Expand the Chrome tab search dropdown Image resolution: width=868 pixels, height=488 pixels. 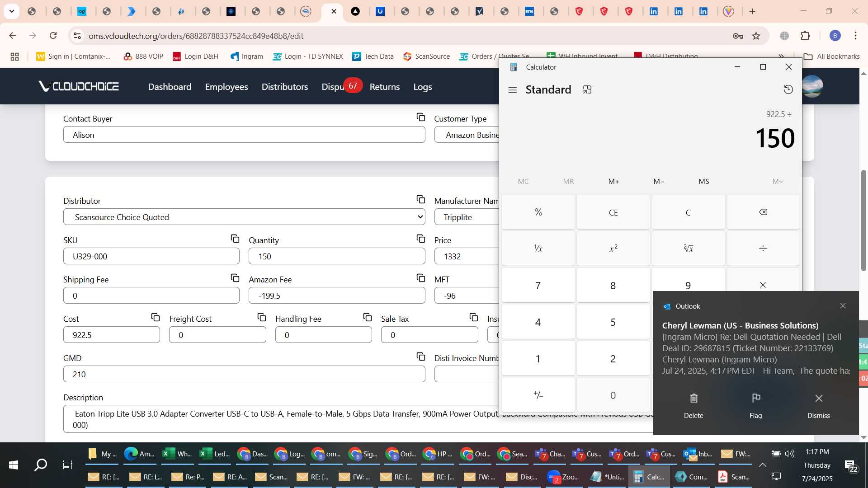click(x=11, y=11)
